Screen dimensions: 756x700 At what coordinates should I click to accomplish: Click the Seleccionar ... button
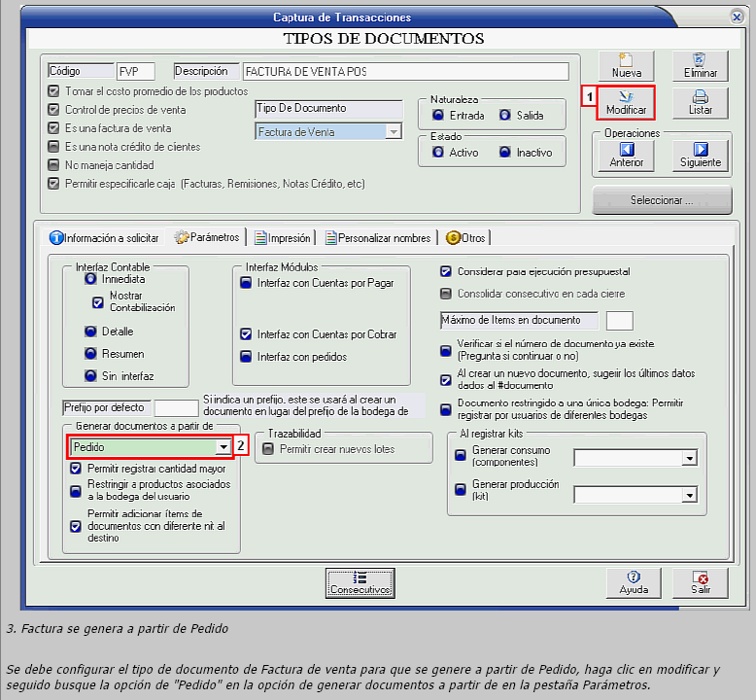[662, 200]
